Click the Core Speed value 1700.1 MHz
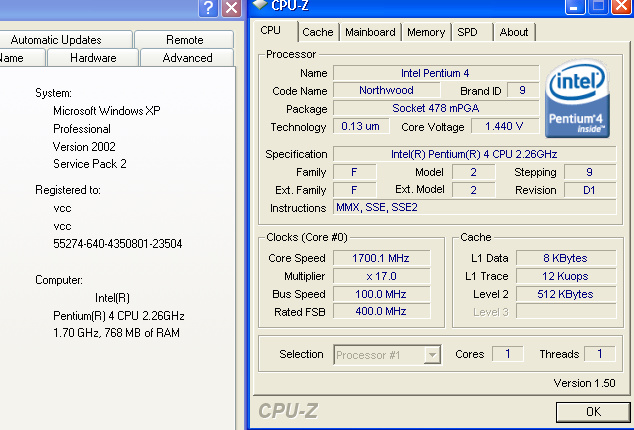634x430 pixels. pyautogui.click(x=381, y=258)
